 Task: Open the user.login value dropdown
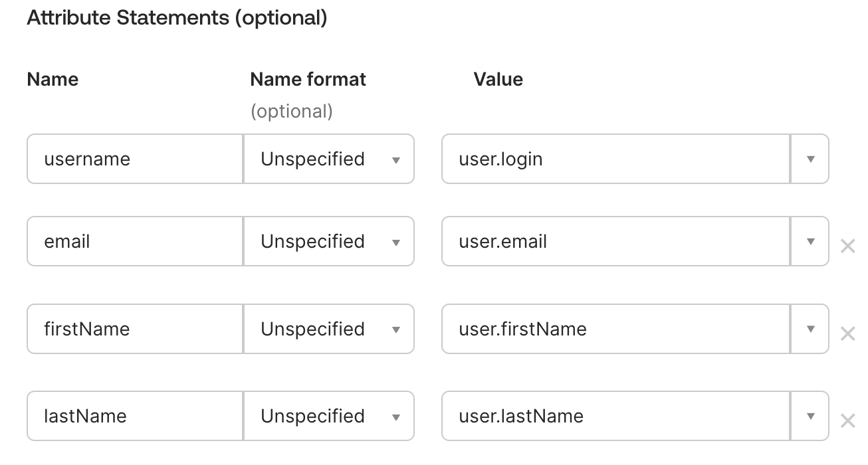point(810,159)
